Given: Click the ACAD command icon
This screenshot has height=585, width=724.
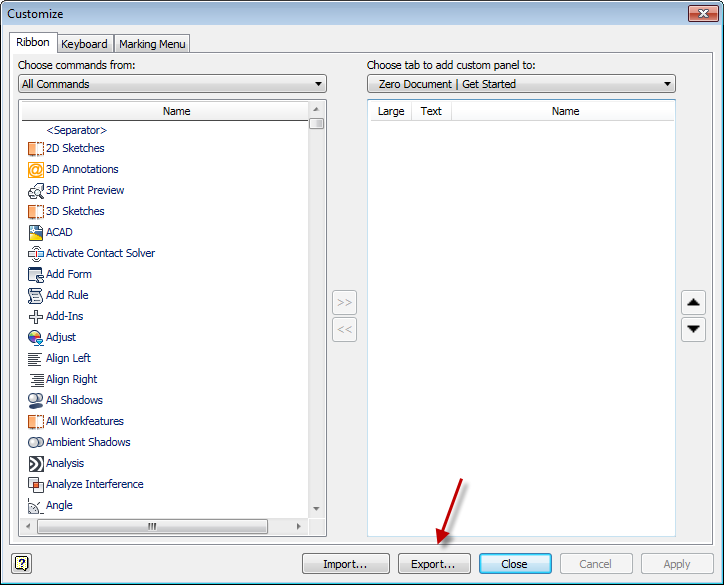Looking at the screenshot, I should (x=36, y=233).
